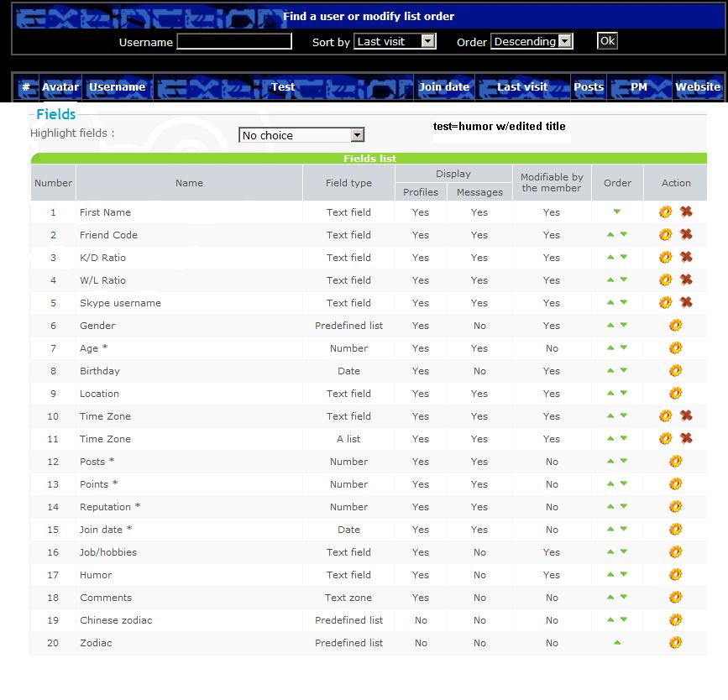Edit the Gender field gear icon
Image resolution: width=728 pixels, height=700 pixels.
click(x=676, y=326)
